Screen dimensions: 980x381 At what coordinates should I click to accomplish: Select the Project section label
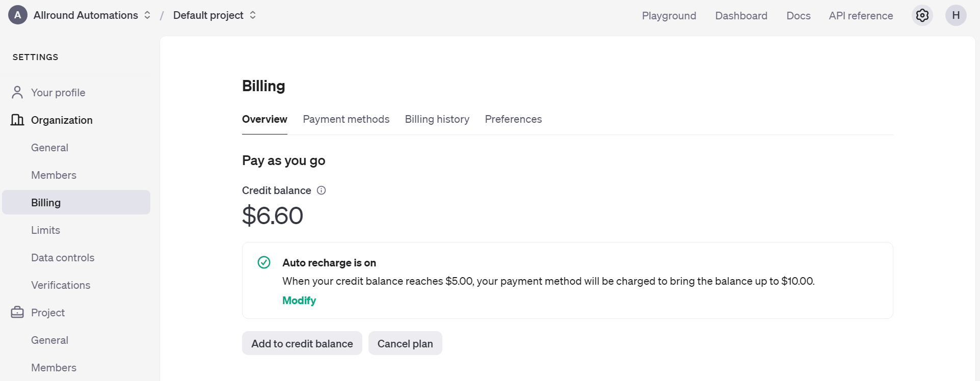click(x=48, y=312)
